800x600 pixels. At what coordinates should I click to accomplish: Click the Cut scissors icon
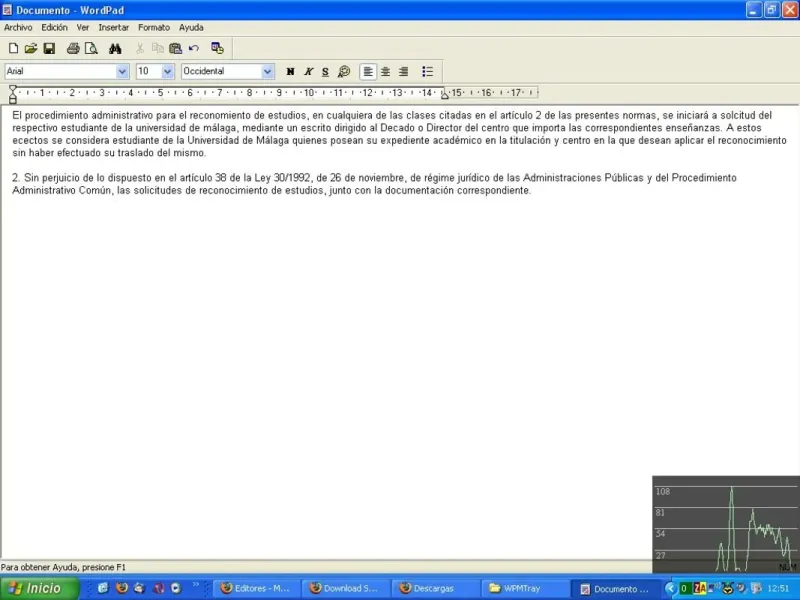tap(140, 48)
